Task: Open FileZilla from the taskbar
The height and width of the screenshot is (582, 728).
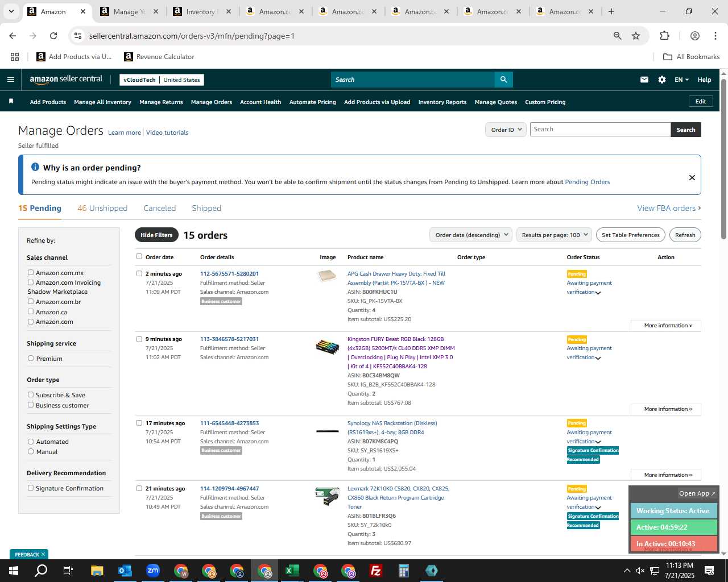Action: 375,571
